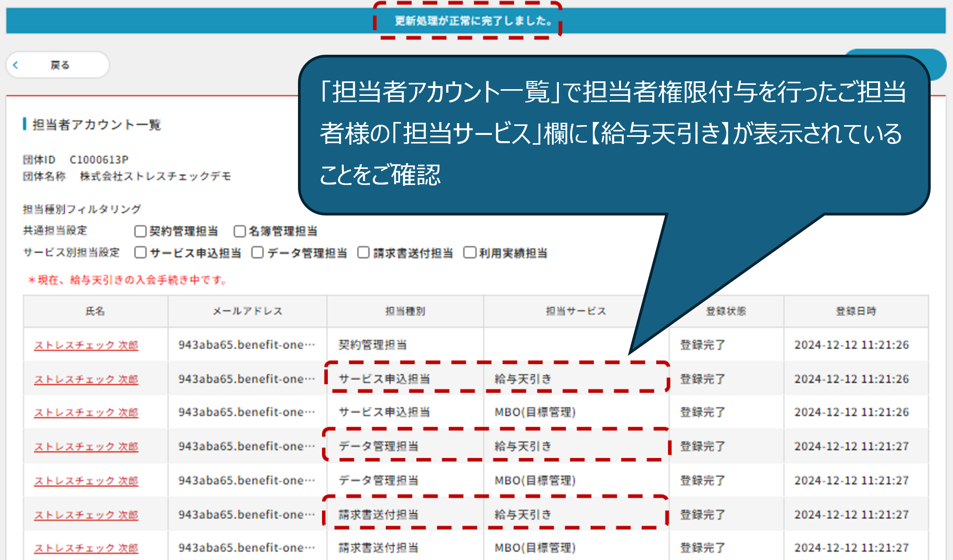
Task: Click the 氏名 column header
Action: (x=95, y=311)
